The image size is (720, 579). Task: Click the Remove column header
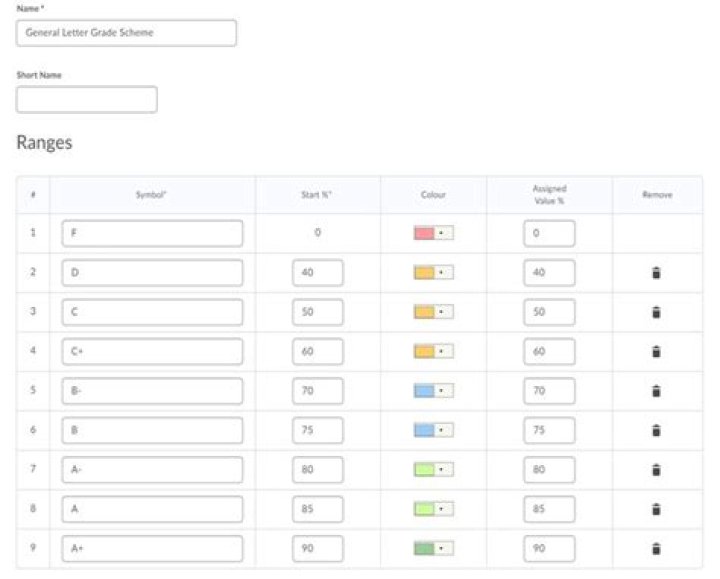point(657,195)
